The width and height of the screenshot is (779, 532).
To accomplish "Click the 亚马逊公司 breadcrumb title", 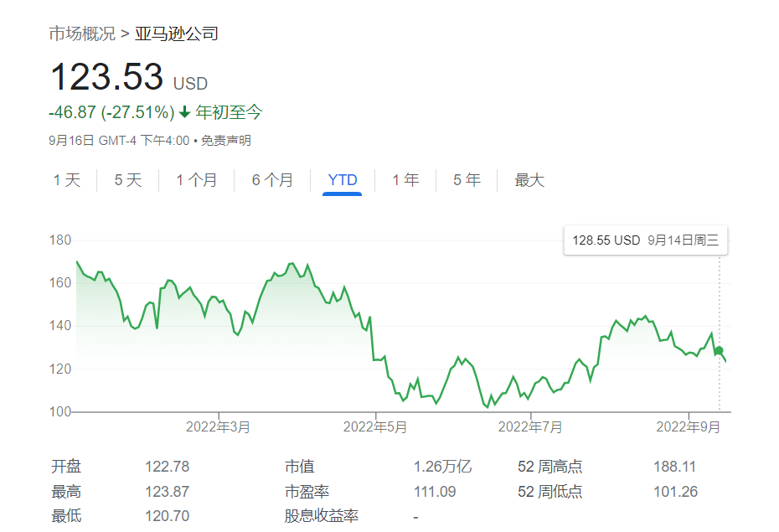I will (177, 34).
